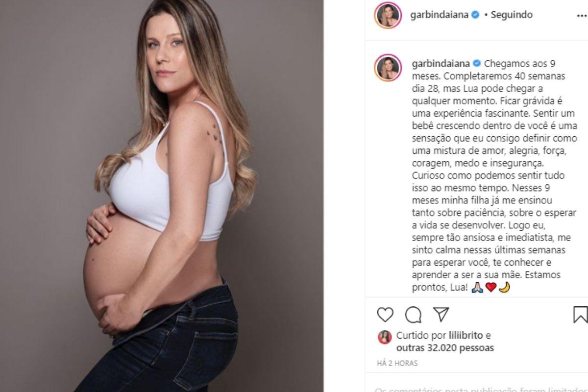Screen dimensions: 588x392
Task: Like the post with the heart icon
Action: 385,314
